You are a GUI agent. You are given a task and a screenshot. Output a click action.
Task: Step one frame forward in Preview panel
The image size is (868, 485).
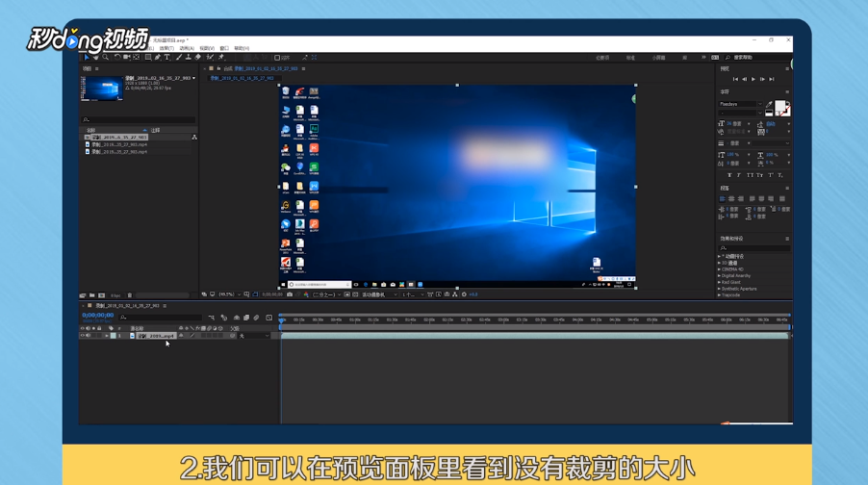click(x=762, y=79)
